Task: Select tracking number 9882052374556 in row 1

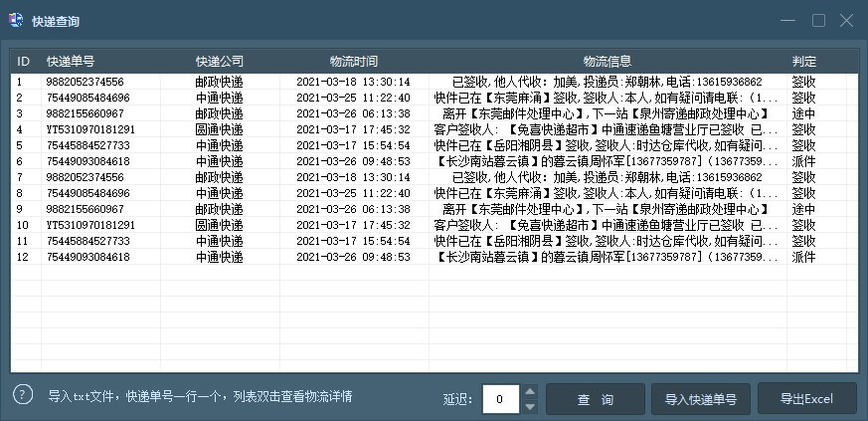Action: coord(86,82)
